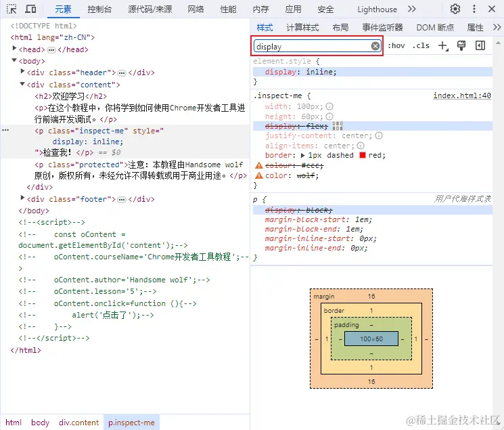Toggle the computed styles sidebar
The width and height of the screenshot is (504, 430).
480,45
